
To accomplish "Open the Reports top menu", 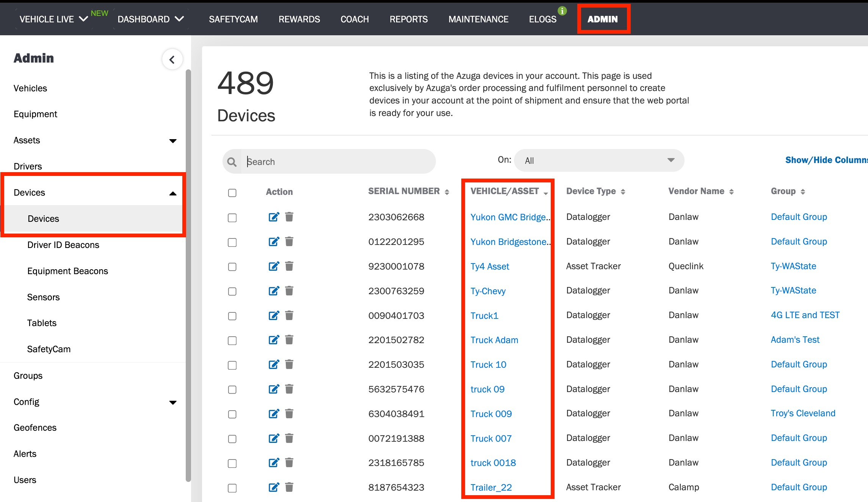I will (x=409, y=19).
